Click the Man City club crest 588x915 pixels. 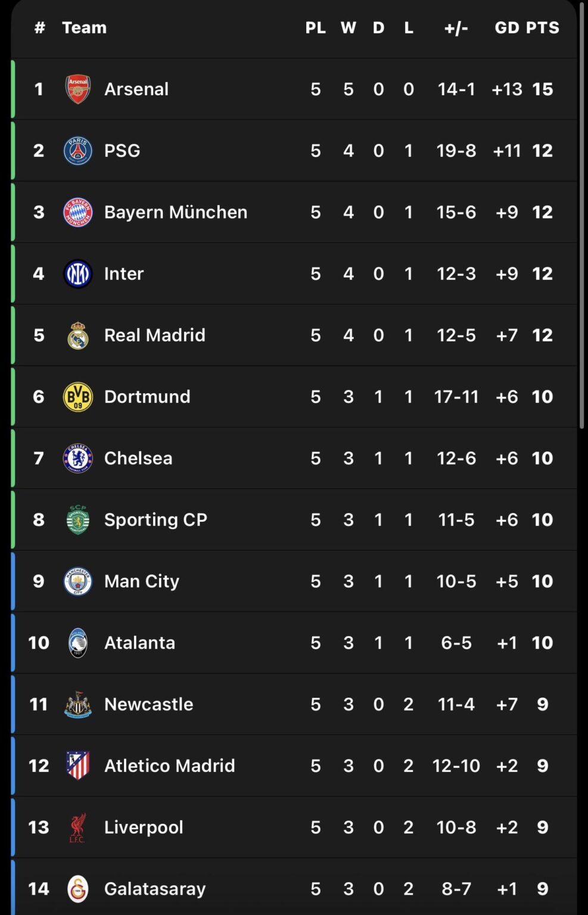[77, 581]
